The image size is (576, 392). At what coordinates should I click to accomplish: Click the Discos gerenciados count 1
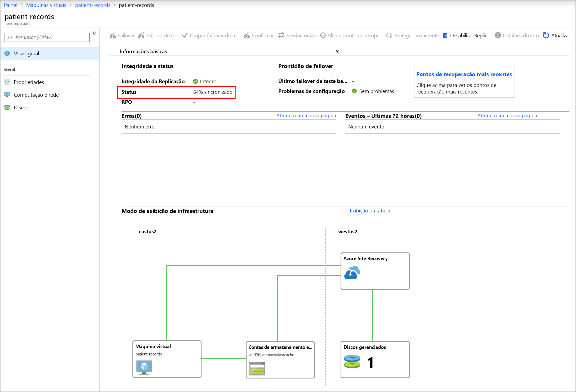(x=370, y=363)
